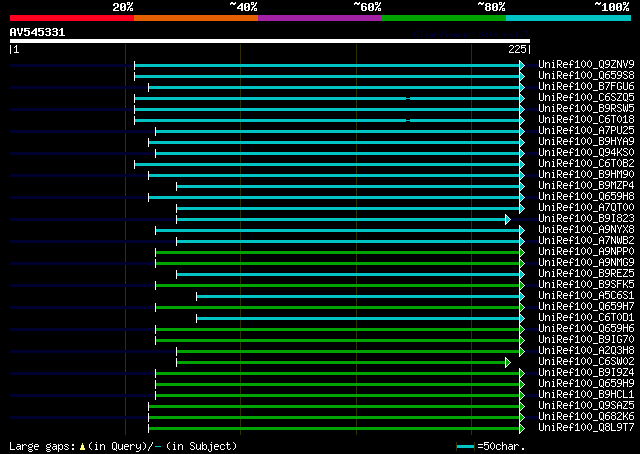Open hit UniRef100_C6T018
Screen dimensions: 640x454
coord(586,120)
